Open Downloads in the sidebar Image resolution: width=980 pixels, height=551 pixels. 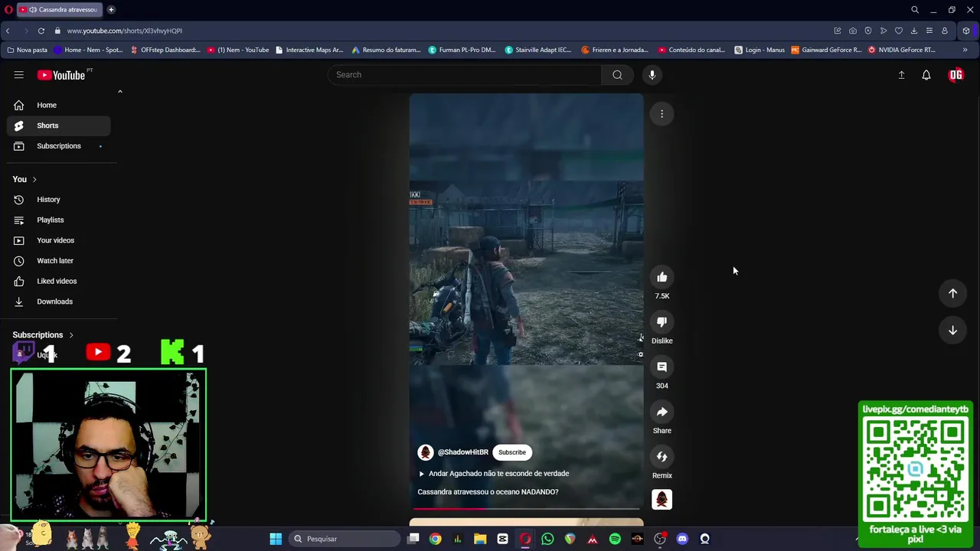(58, 302)
